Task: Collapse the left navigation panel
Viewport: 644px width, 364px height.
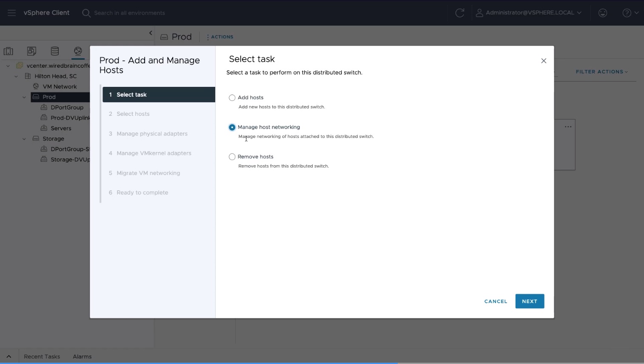Action: coord(151,33)
